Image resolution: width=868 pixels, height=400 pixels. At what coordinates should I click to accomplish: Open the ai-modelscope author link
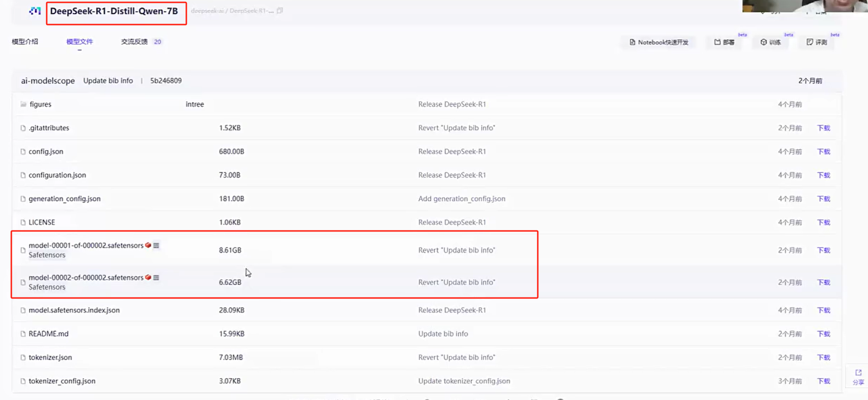point(48,81)
